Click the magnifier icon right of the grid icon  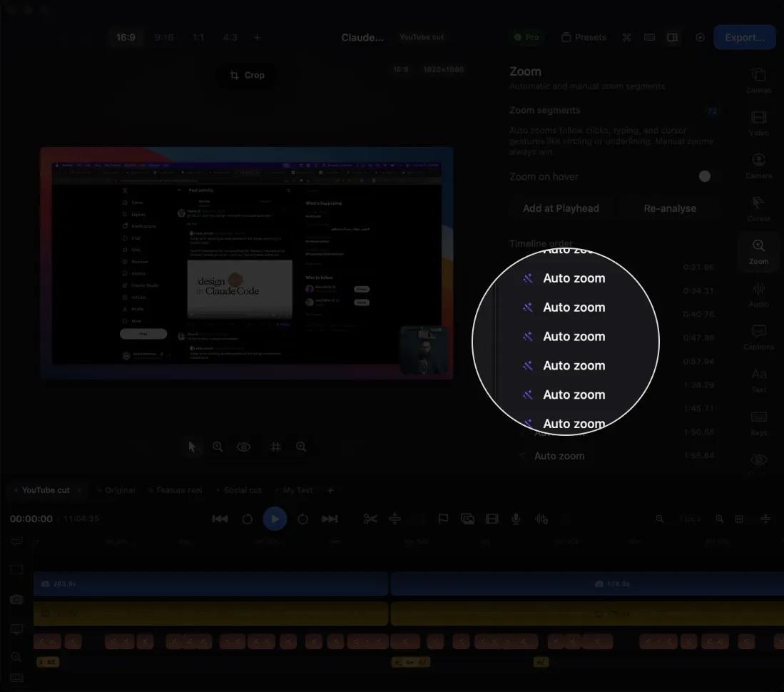click(301, 447)
